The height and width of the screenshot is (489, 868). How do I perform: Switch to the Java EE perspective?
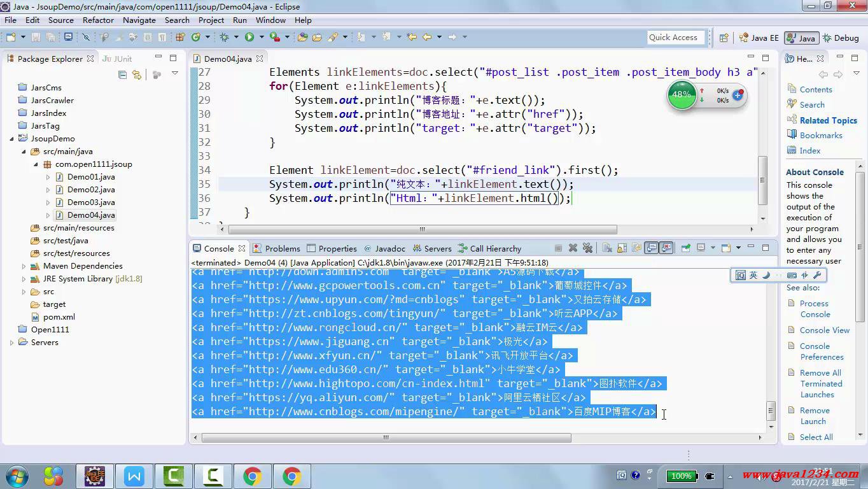[759, 38]
